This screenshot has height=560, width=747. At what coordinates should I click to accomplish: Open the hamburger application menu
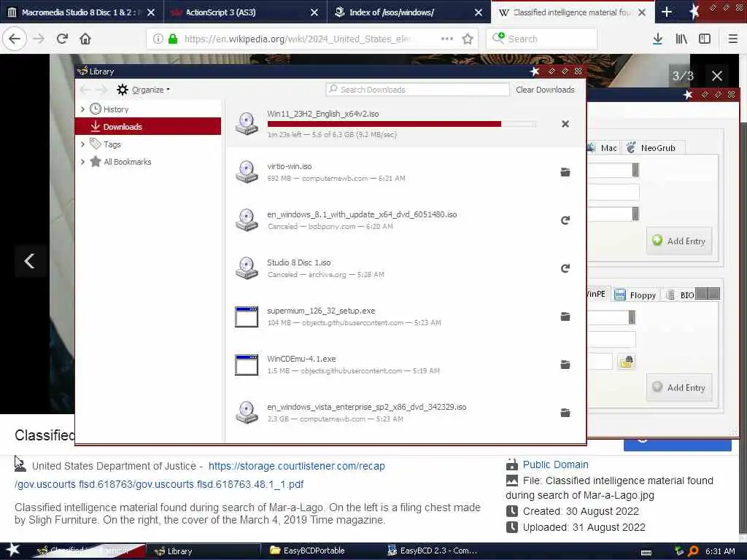(732, 39)
